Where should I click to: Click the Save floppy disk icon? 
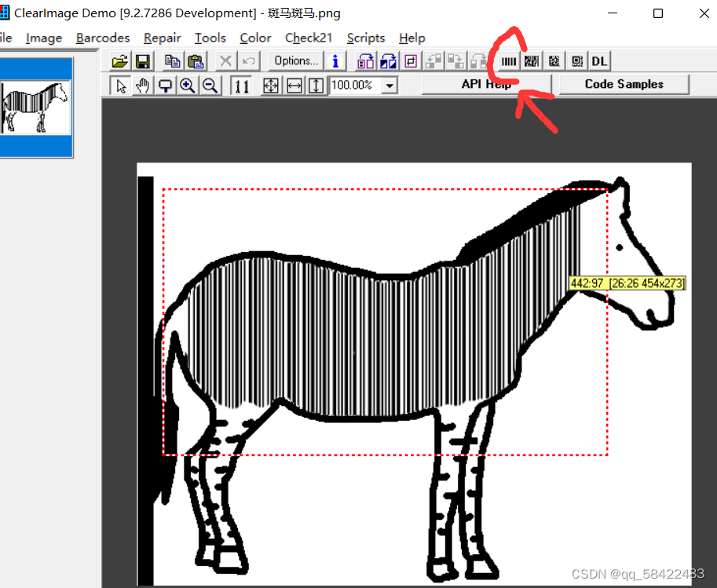point(143,60)
